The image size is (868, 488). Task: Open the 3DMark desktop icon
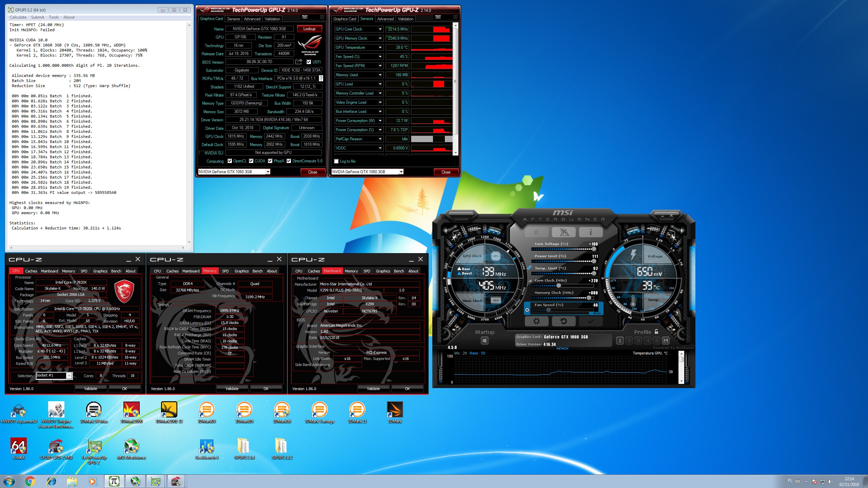point(395,413)
